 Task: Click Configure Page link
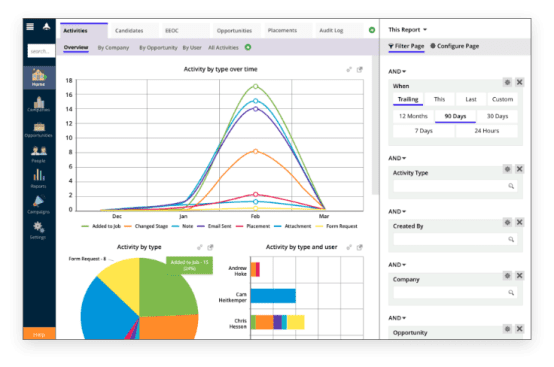(x=454, y=46)
